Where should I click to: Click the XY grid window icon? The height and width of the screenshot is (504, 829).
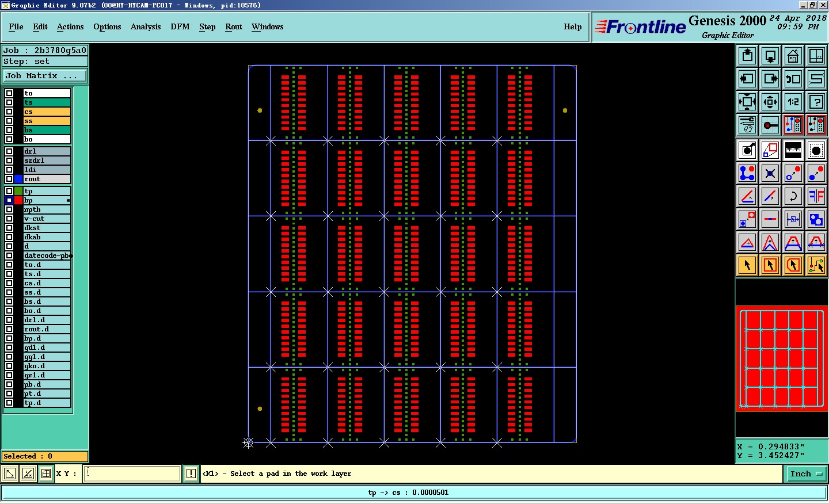816,56
